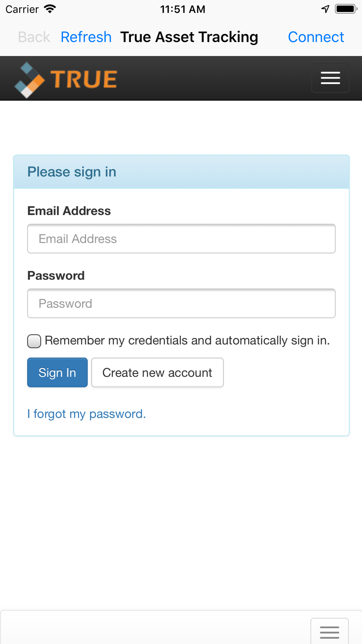The image size is (362, 644).
Task: Enable Remember my credentials checkbox
Action: pyautogui.click(x=34, y=341)
